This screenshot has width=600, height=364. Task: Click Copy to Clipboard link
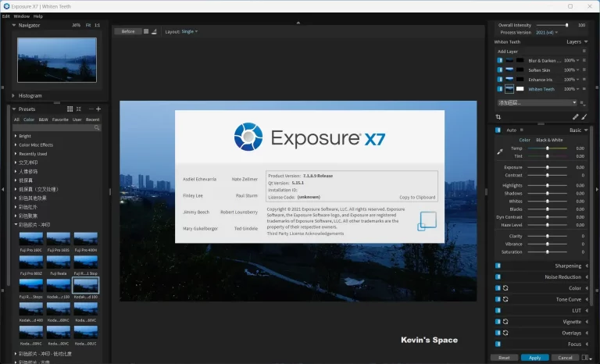click(x=417, y=197)
